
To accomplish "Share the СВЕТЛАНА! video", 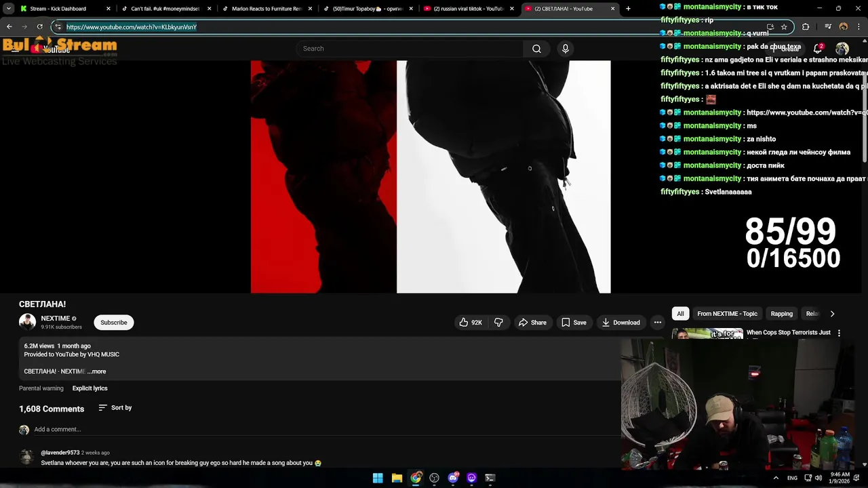I will click(532, 323).
